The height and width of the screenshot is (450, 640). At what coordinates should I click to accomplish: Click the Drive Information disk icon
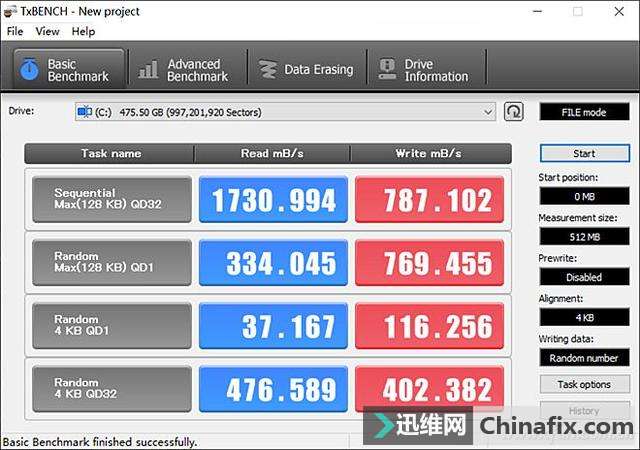coord(387,69)
